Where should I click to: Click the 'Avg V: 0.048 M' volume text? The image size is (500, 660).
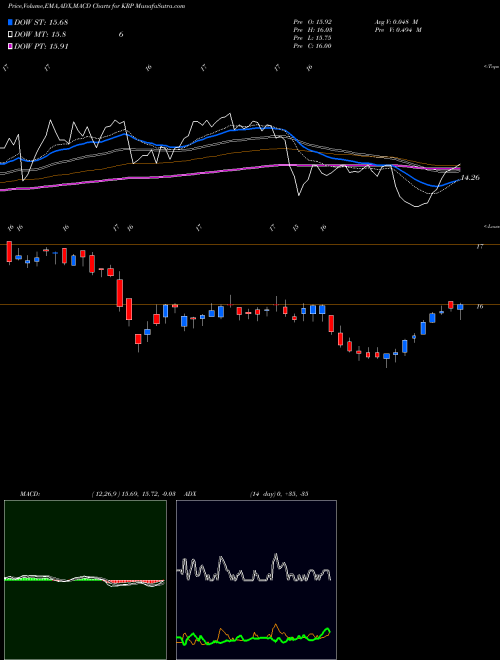[x=398, y=21]
